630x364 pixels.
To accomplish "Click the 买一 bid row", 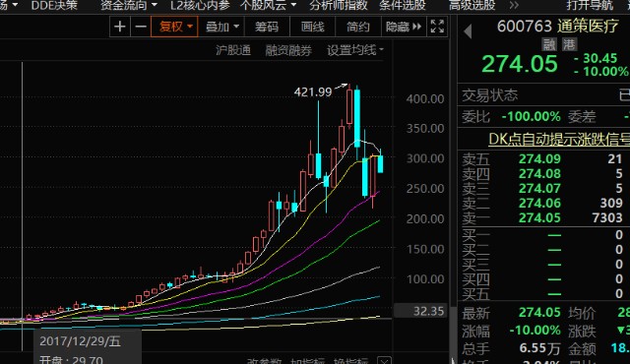I will [543, 235].
